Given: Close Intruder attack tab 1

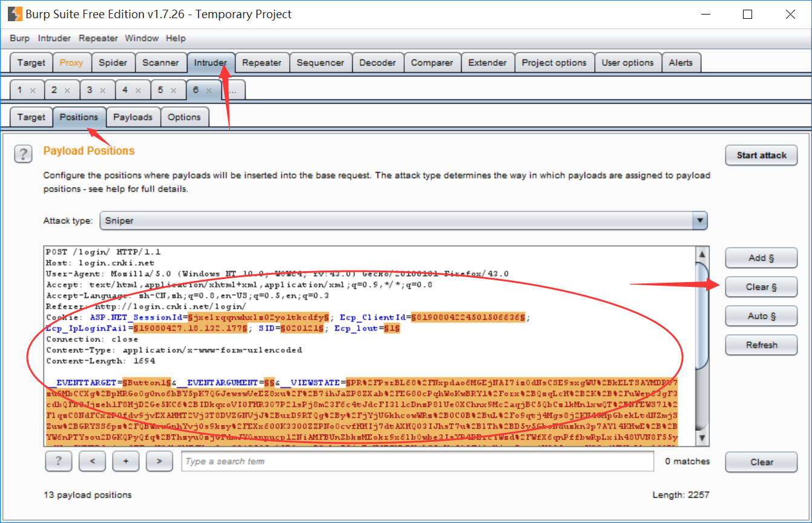Looking at the screenshot, I should tap(33, 90).
